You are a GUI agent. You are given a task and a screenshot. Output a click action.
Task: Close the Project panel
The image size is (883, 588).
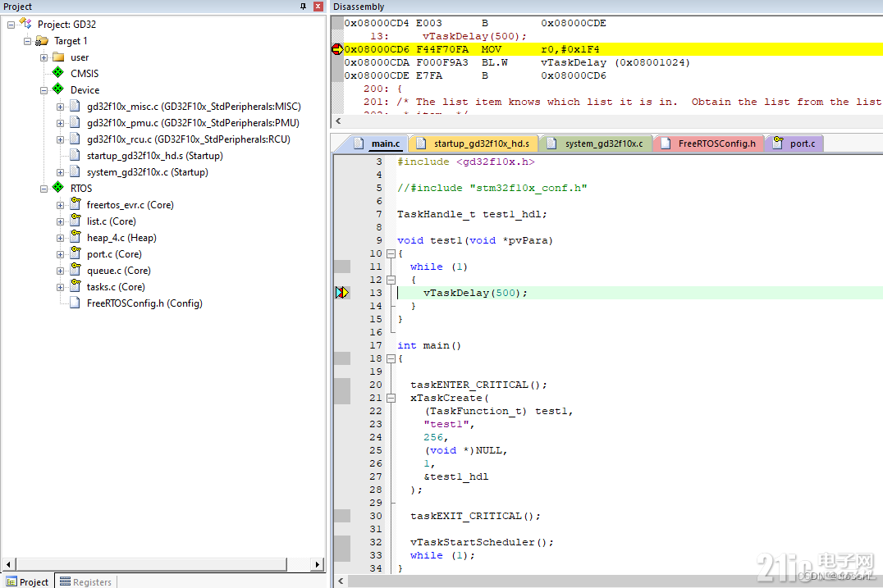(318, 7)
